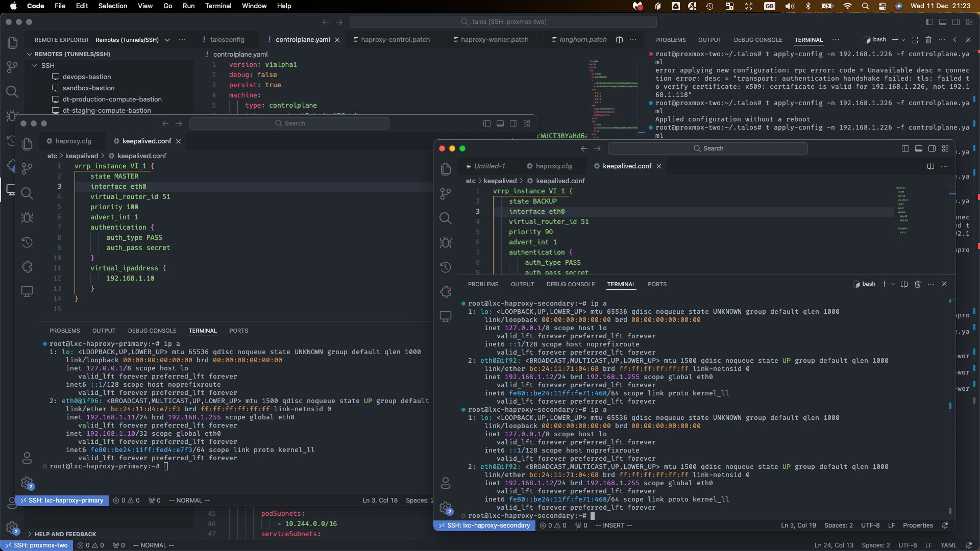The image size is (980, 551).
Task: Open the Terminal menu in menu bar
Action: coord(218,6)
